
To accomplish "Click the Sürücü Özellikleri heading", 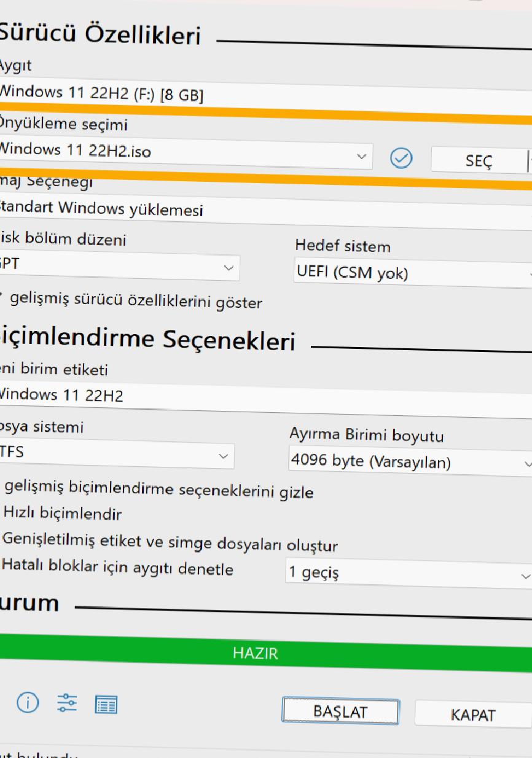I will (x=100, y=34).
